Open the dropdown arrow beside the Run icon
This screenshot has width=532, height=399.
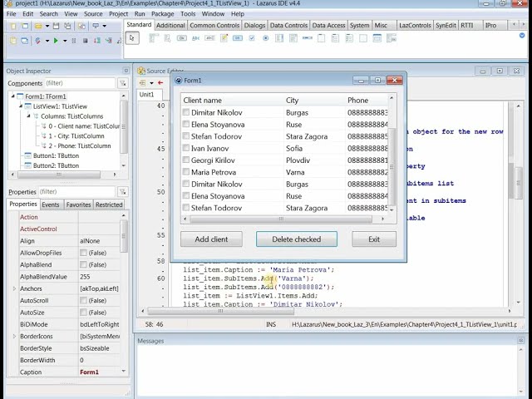click(x=65, y=41)
